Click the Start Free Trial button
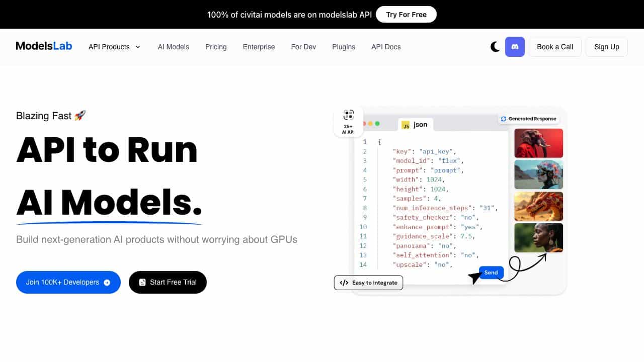This screenshot has width=644, height=362. click(168, 283)
